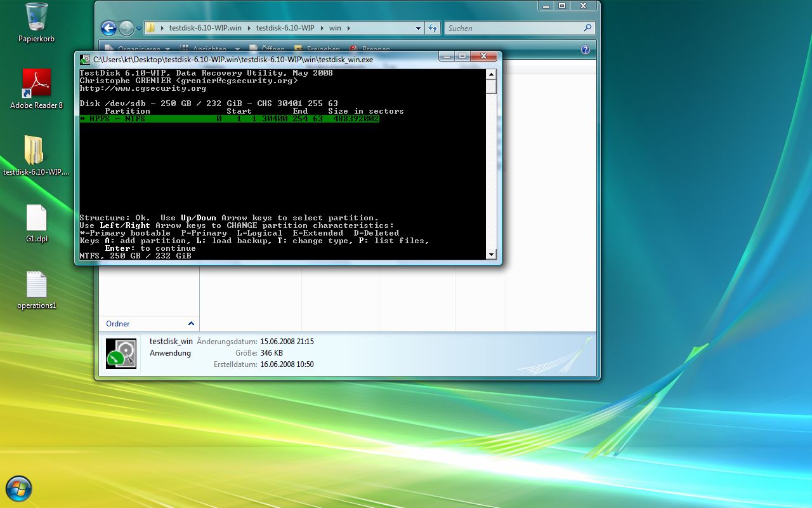The width and height of the screenshot is (812, 508).
Task: Click the Größe value 346 KB
Action: pyautogui.click(x=272, y=353)
